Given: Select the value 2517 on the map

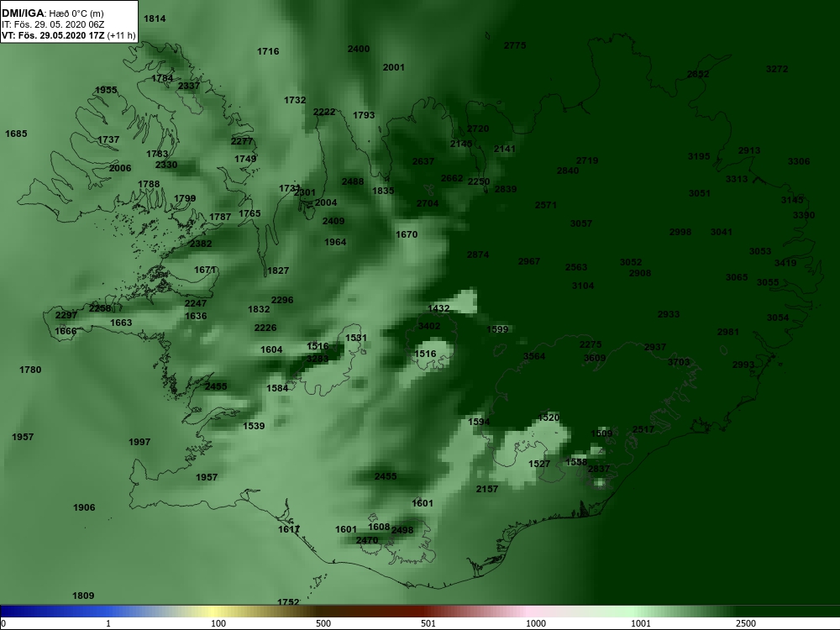Looking at the screenshot, I should 643,429.
